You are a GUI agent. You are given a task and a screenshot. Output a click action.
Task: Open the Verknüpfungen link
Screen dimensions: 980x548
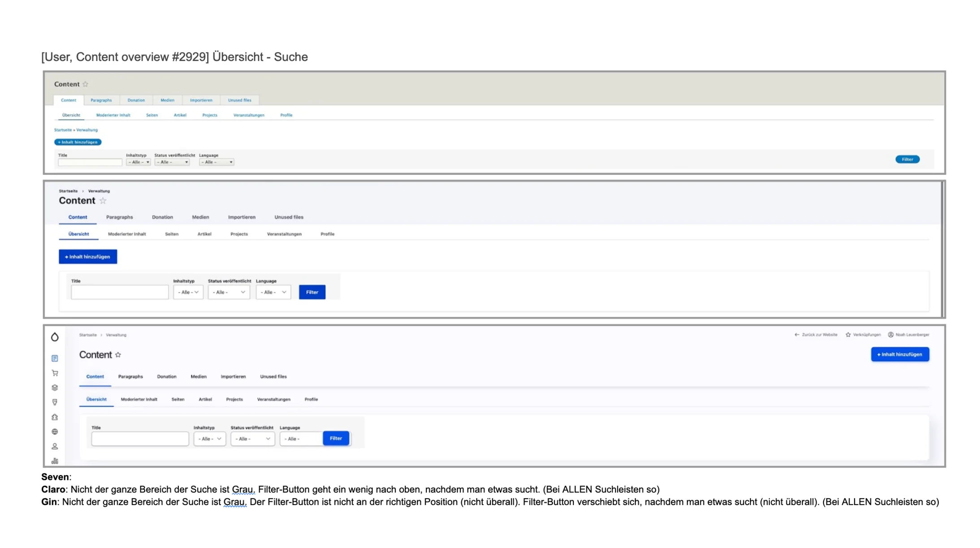coord(867,335)
